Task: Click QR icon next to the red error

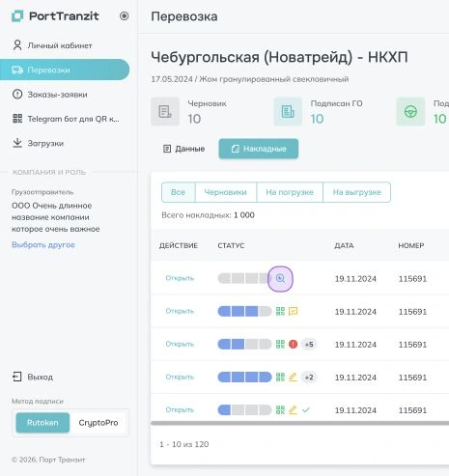Action: pyautogui.click(x=280, y=344)
